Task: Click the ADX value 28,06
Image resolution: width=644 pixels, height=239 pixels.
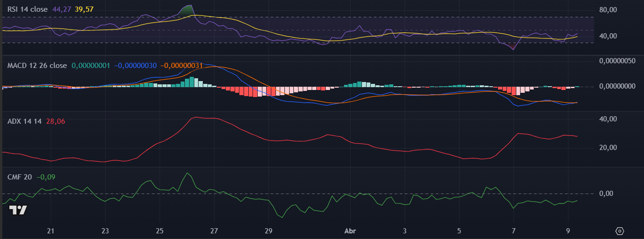Action: (x=55, y=121)
